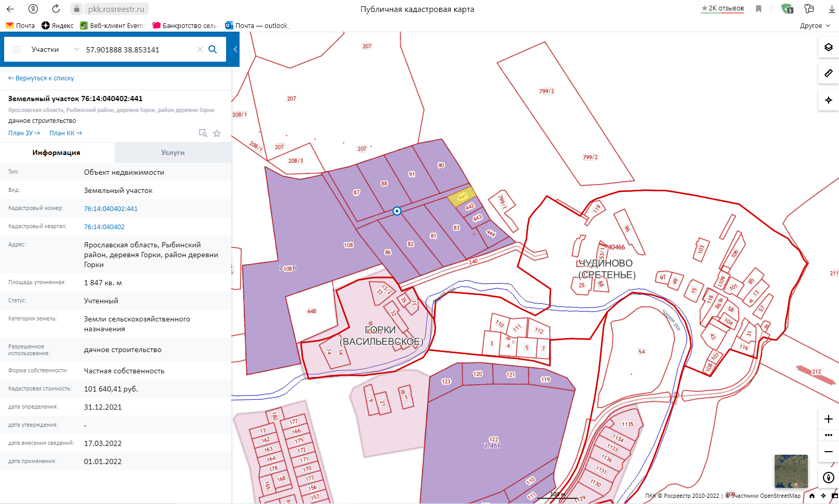Click the status value Учтенный
The image size is (839, 504).
click(101, 301)
